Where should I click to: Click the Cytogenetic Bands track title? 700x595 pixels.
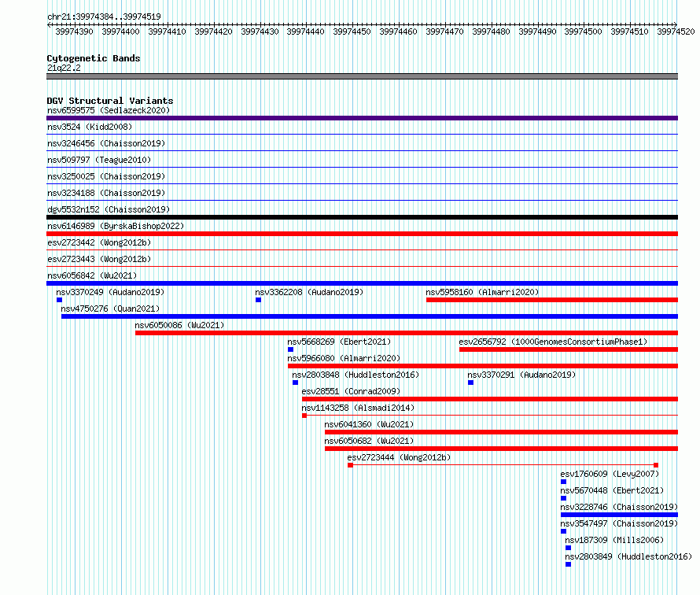coord(94,58)
